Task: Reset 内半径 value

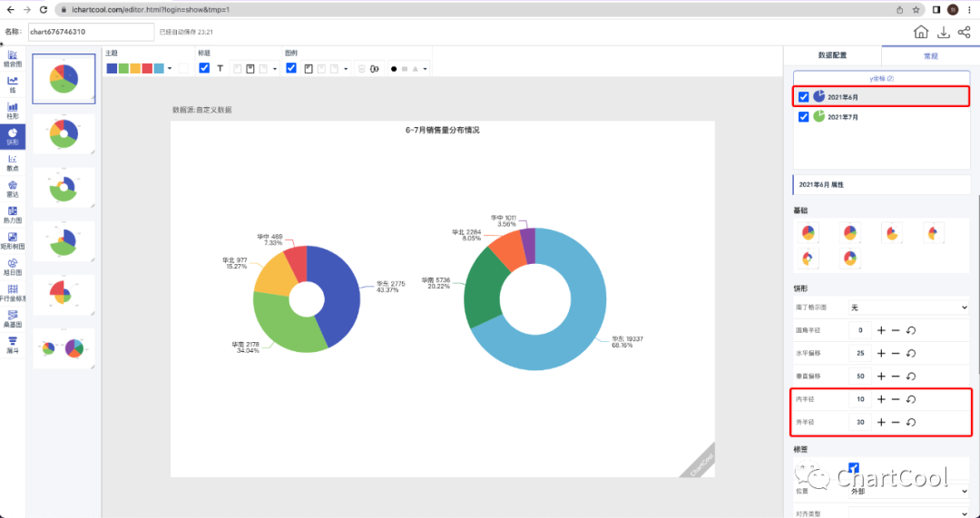Action: tap(911, 399)
